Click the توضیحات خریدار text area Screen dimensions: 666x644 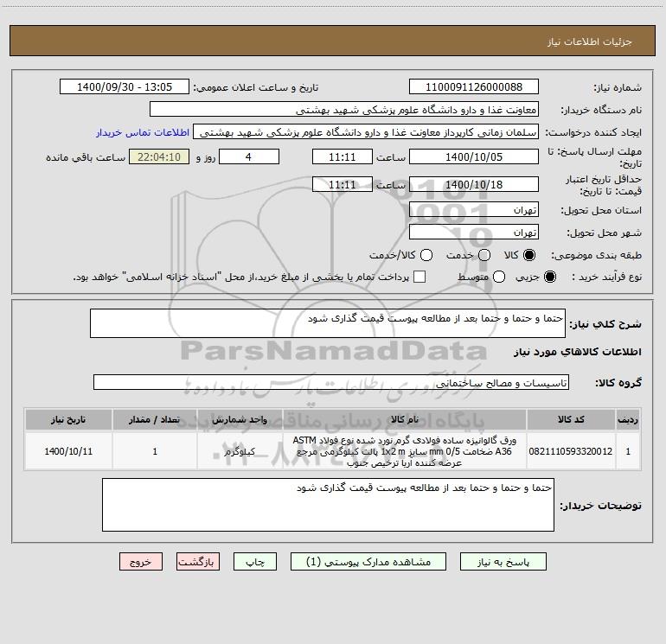(x=328, y=505)
